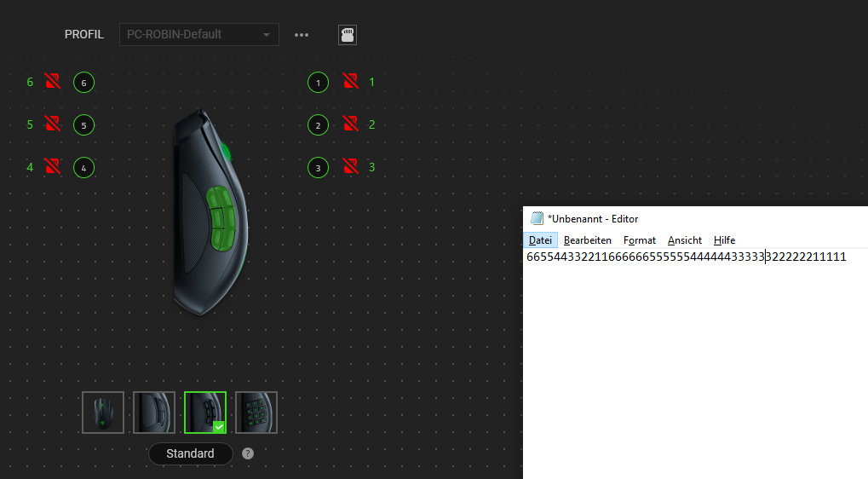Open the Datei menu in Editor
The height and width of the screenshot is (479, 868).
coord(540,240)
